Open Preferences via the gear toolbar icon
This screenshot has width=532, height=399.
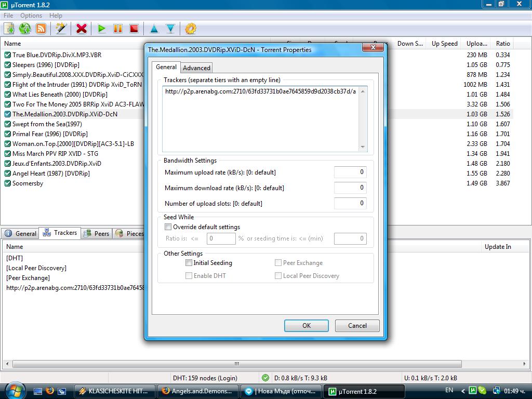191,29
